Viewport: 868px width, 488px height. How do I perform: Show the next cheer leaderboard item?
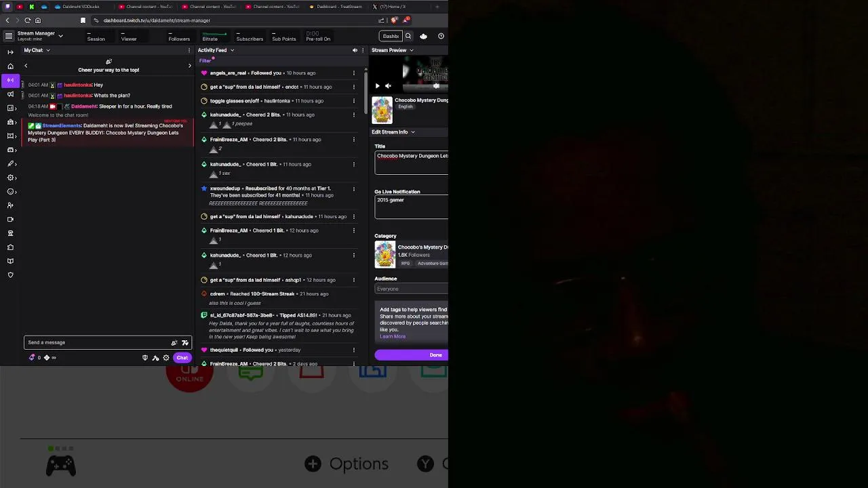click(190, 66)
